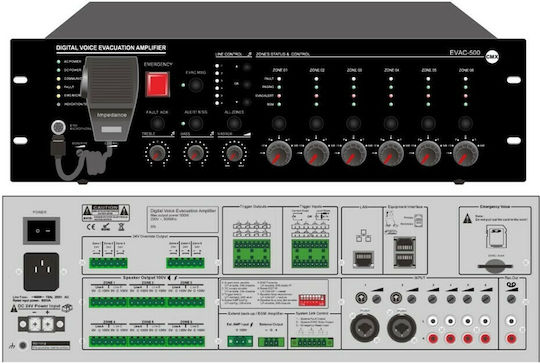The image size is (540, 363).
Task: Click the CAUTION warning label
Action: [106, 213]
